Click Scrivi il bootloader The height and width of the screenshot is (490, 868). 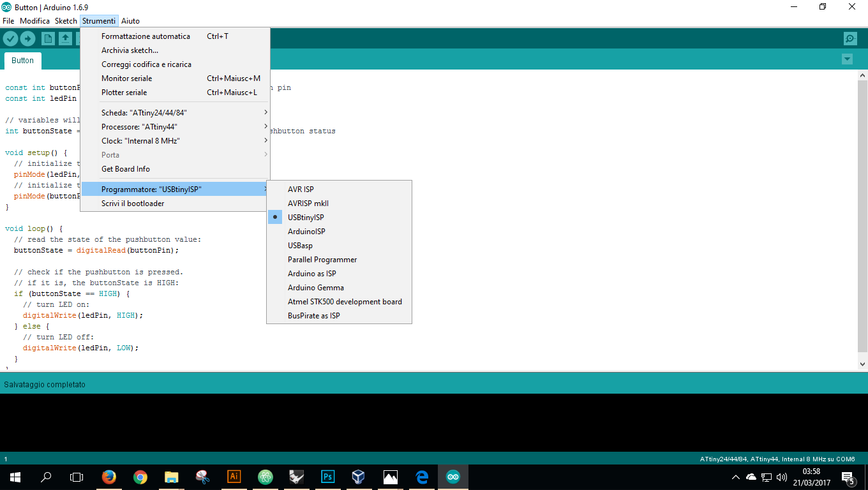176,204
